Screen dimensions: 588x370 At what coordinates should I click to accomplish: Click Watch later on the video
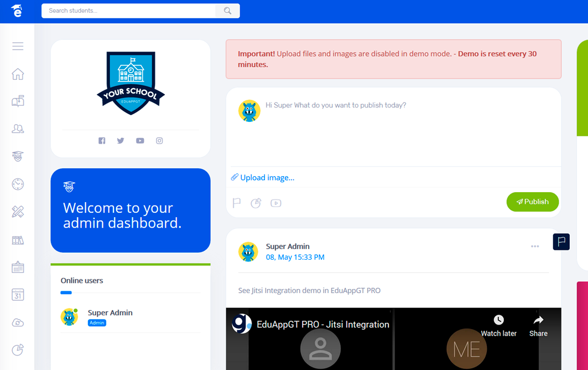click(x=498, y=326)
